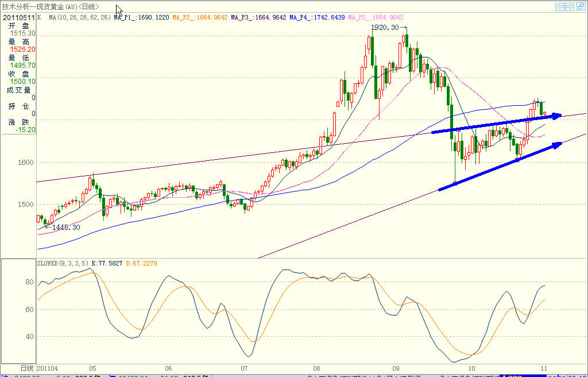The width and height of the screenshot is (588, 377).
Task: Click the 1445.30 low price label
Action: point(66,228)
